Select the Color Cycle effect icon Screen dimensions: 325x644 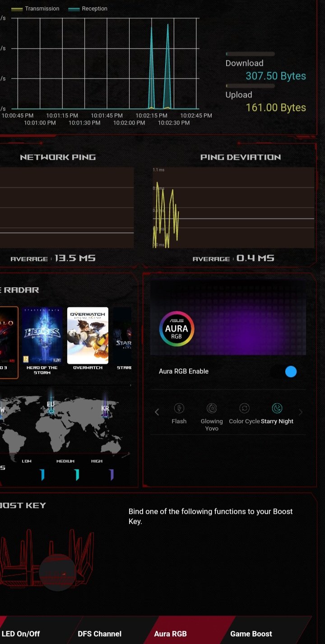coord(244,408)
